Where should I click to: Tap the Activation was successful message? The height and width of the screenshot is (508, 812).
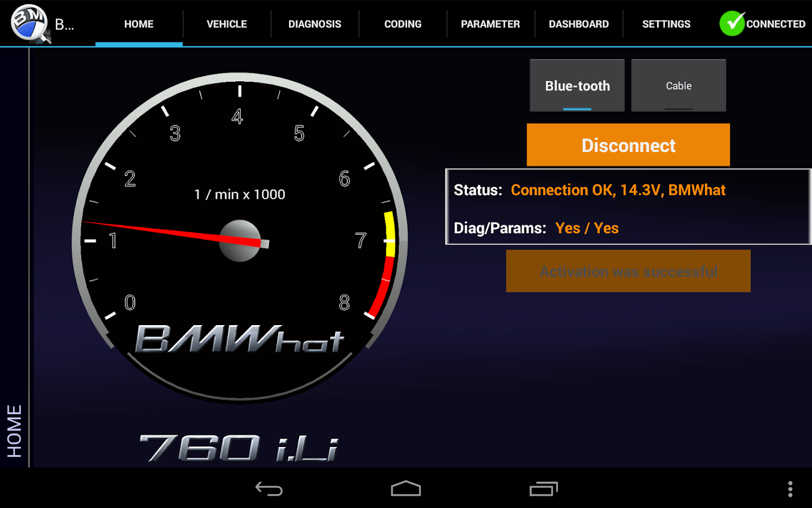tap(628, 271)
